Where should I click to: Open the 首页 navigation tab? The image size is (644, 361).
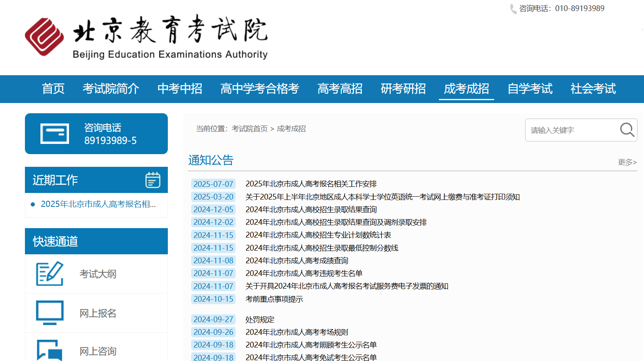pos(53,89)
